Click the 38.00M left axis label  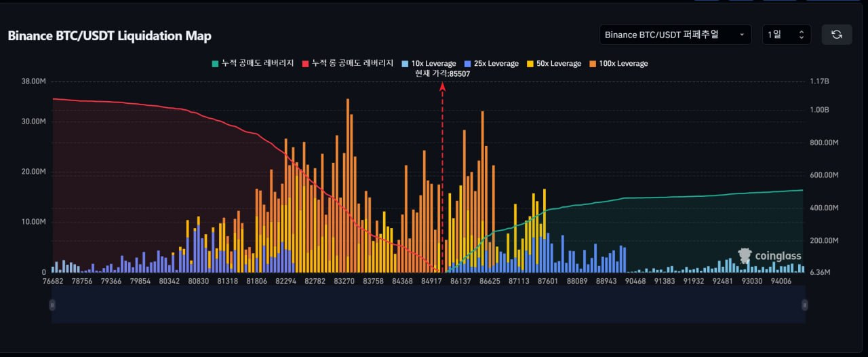coord(33,81)
